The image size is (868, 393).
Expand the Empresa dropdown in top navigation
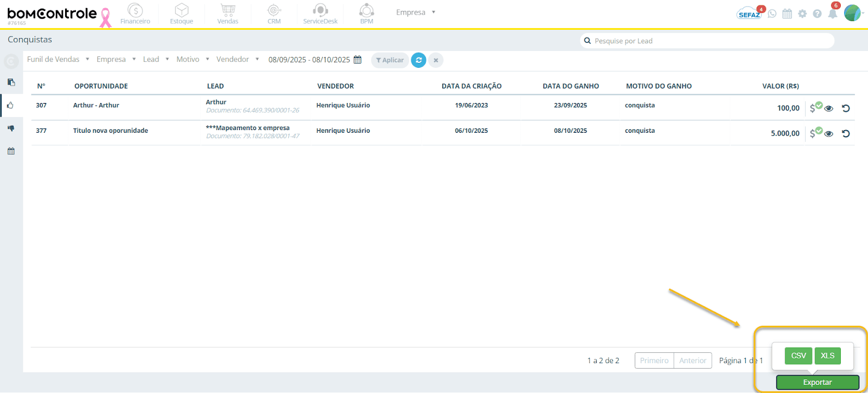coord(416,12)
